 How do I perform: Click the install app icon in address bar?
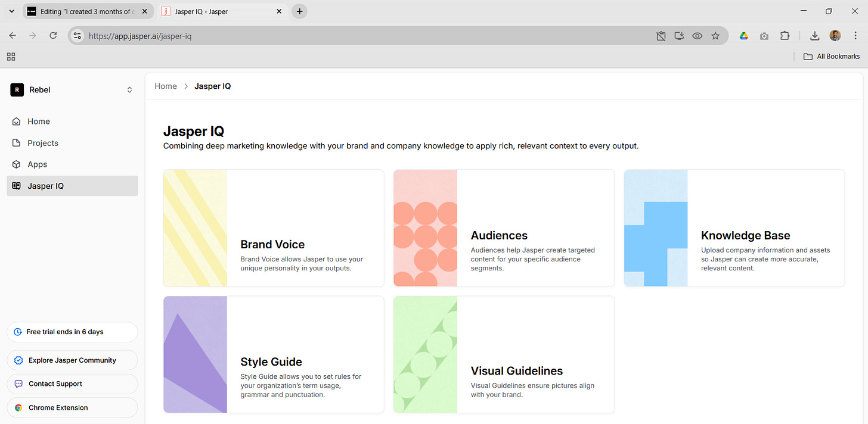[x=679, y=36]
